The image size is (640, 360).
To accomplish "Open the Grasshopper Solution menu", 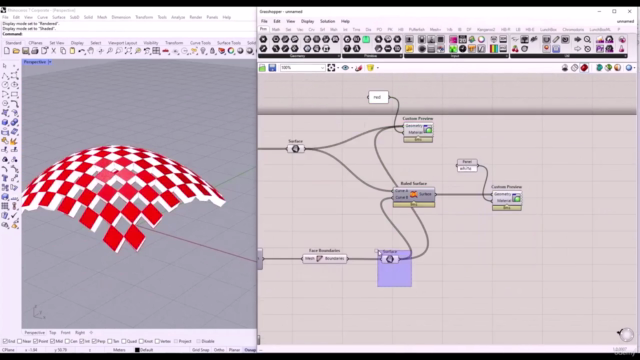I will click(327, 21).
